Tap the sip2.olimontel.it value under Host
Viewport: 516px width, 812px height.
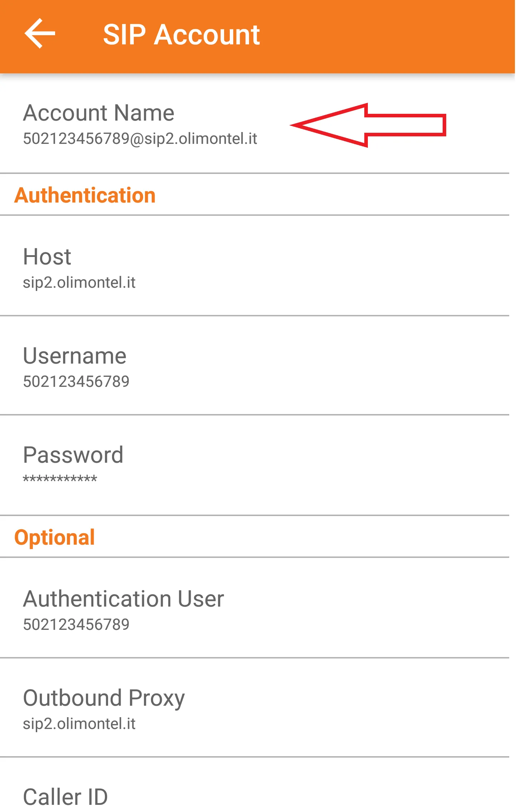[79, 283]
